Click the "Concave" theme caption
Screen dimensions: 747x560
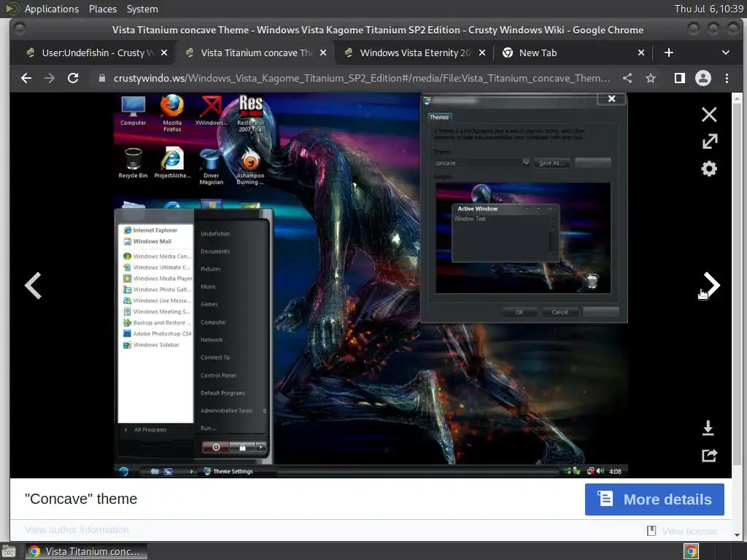tap(81, 499)
